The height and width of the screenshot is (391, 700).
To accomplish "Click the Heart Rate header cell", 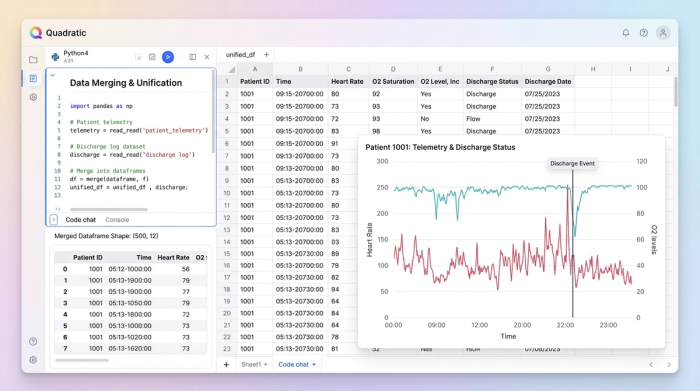I will pyautogui.click(x=348, y=82).
